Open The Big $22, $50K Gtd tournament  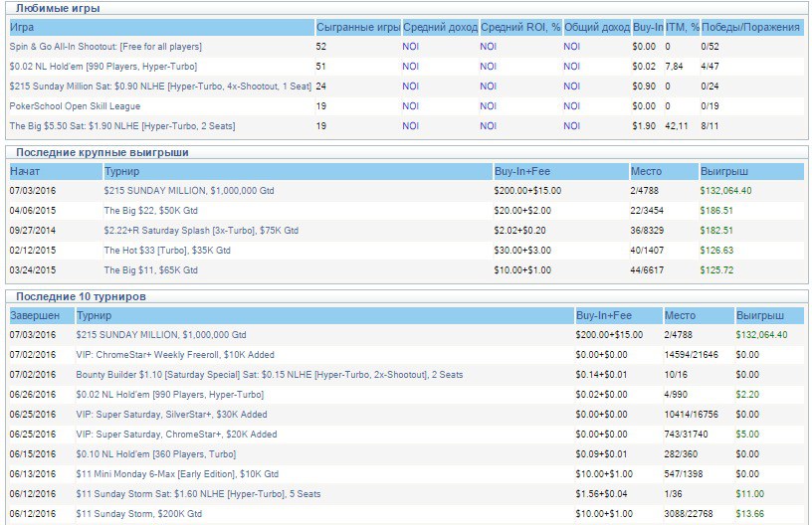pyautogui.click(x=150, y=211)
